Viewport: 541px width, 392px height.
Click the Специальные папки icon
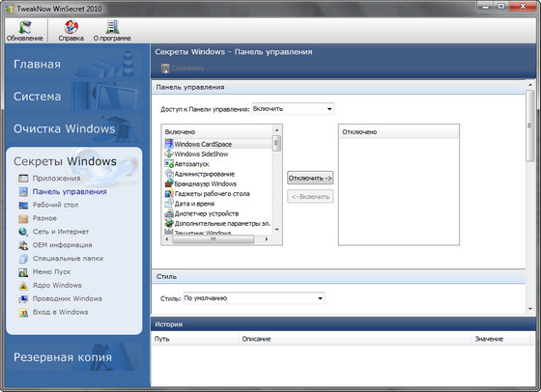point(23,259)
